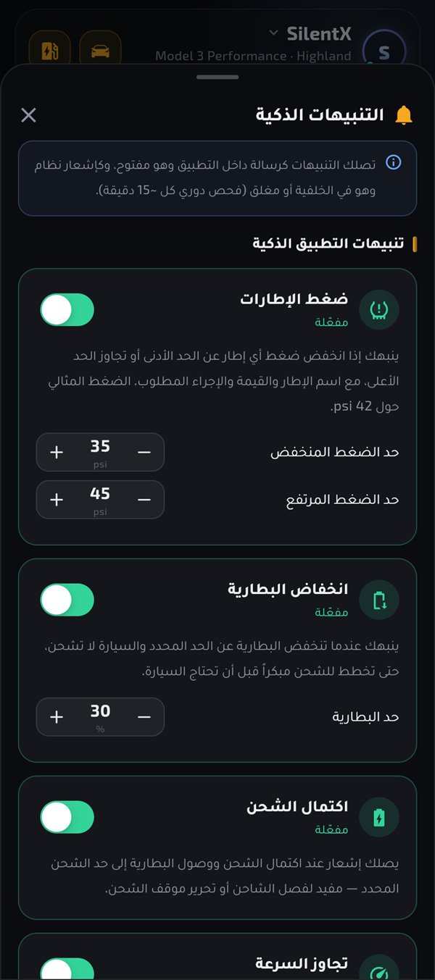Toggle the انخفاض البطارية alert switch
This screenshot has width=435, height=980.
click(x=67, y=600)
